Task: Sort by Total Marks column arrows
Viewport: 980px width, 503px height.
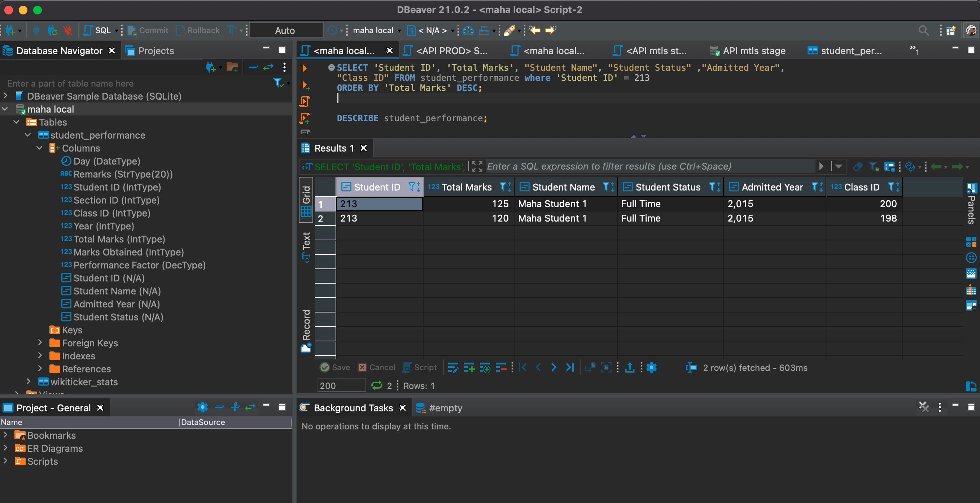Action: pyautogui.click(x=509, y=187)
